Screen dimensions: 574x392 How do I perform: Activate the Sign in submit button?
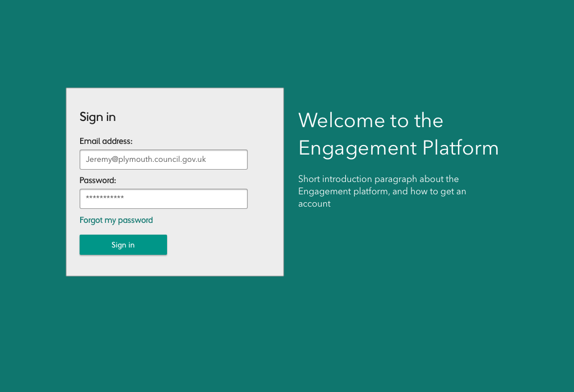(x=123, y=245)
